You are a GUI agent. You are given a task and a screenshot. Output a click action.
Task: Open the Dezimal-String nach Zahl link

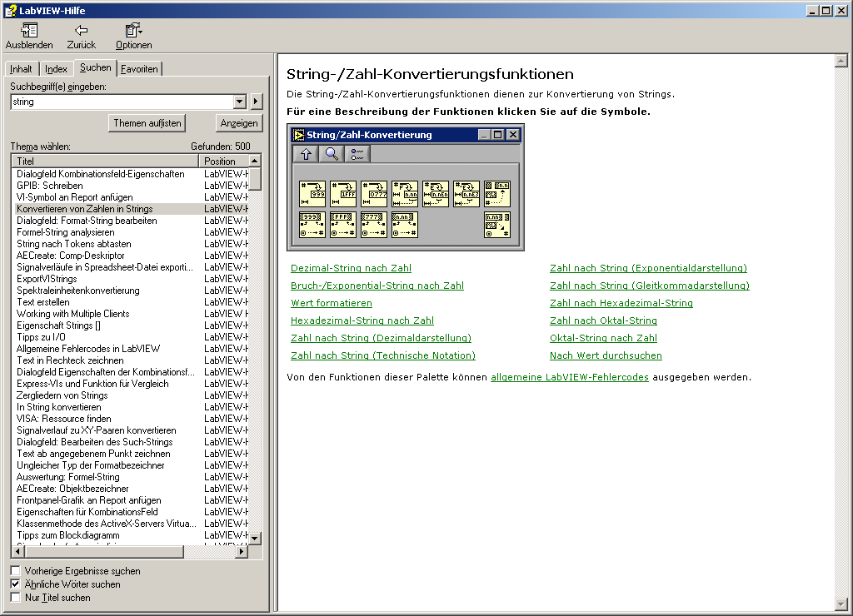point(351,268)
